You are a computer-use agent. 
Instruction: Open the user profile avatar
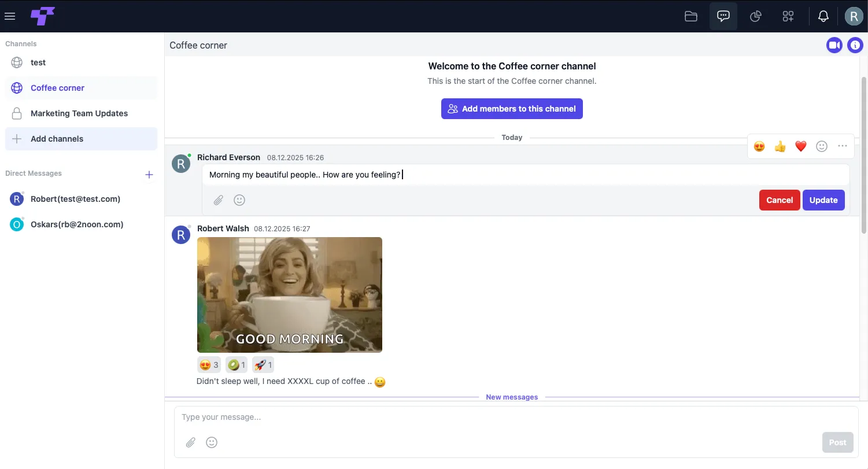(854, 16)
